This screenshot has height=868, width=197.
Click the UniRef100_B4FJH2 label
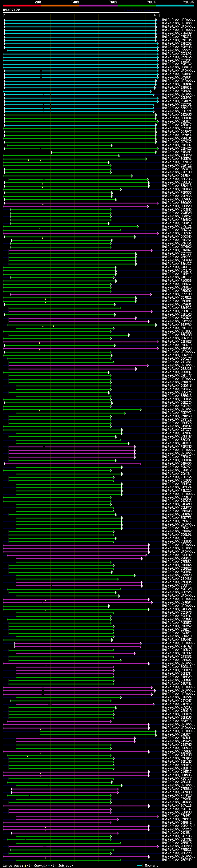177,152
